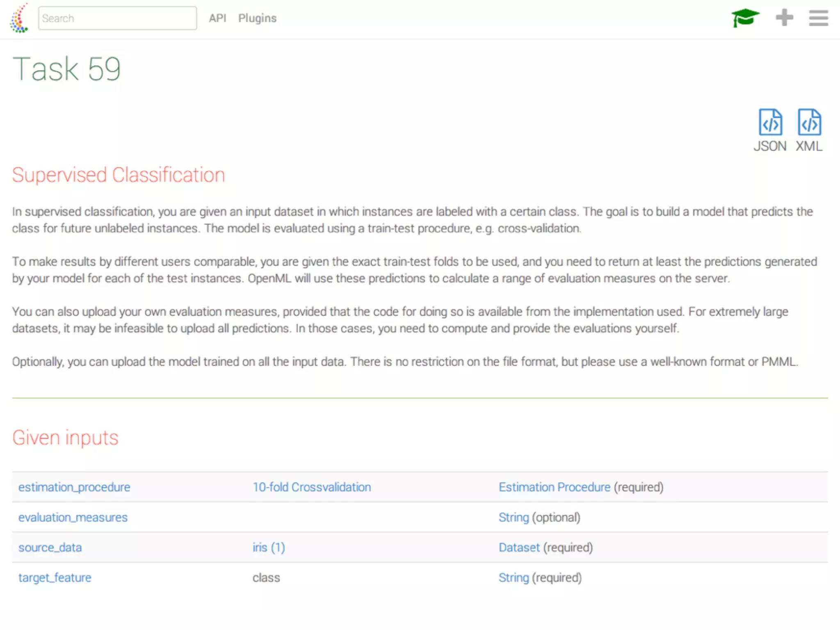
Task: Click the OpenML logo icon
Action: pyautogui.click(x=19, y=18)
